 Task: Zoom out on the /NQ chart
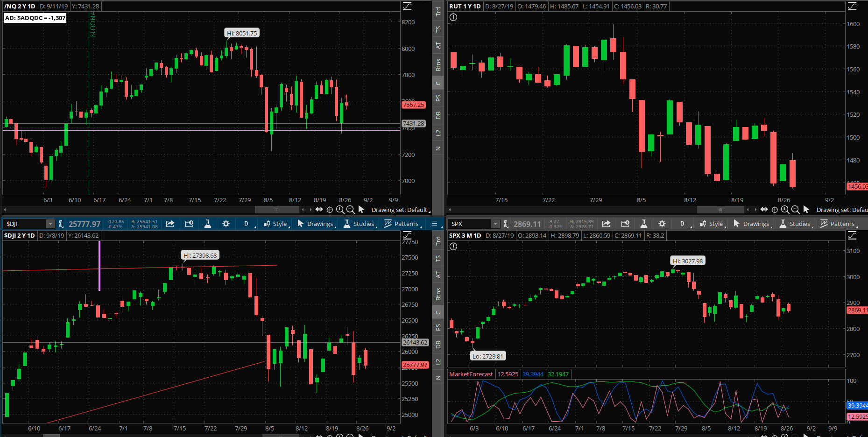[x=350, y=210]
